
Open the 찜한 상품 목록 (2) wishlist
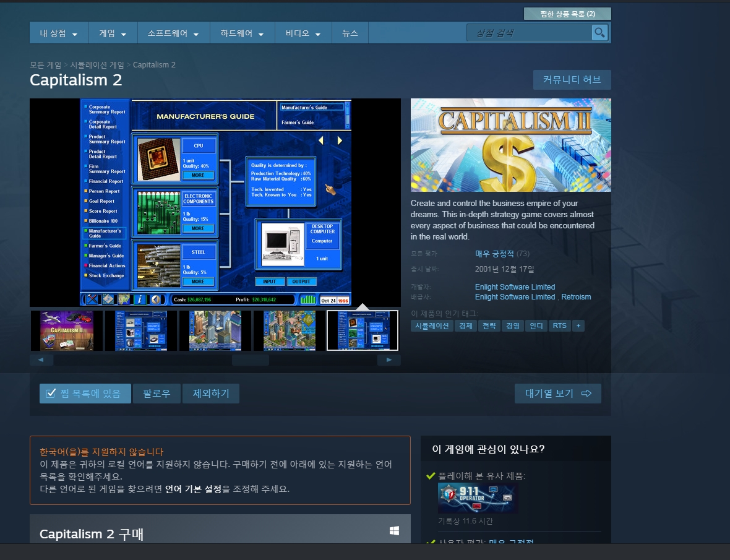coord(567,14)
